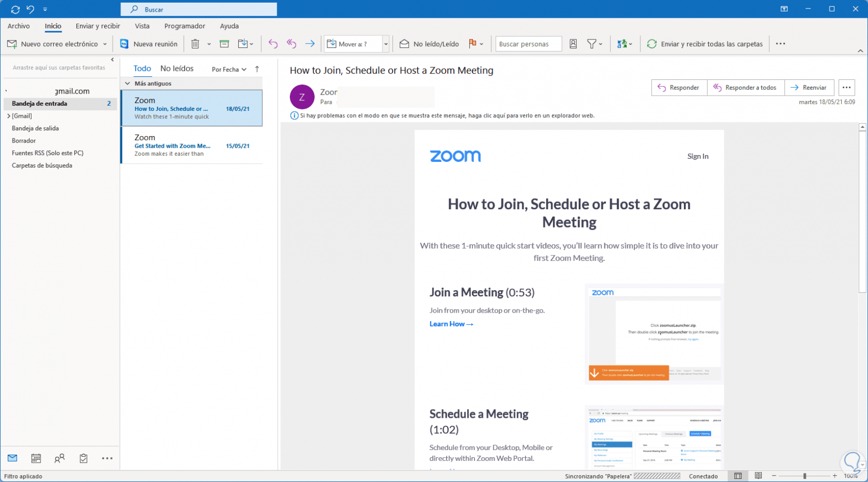Open the Vista ribbon tab
Viewport: 868px width, 482px height.
(x=142, y=26)
